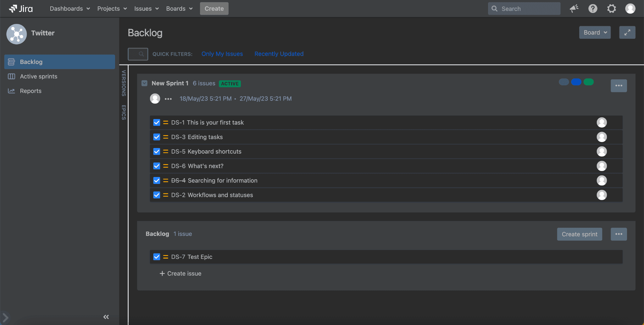
Task: Collapse the sidebar with double chevron icon
Action: point(106,317)
